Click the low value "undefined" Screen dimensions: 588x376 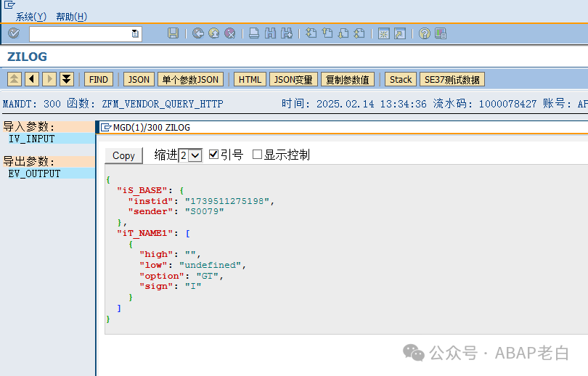(210, 265)
